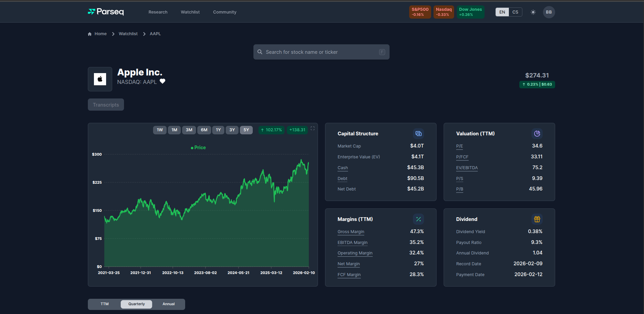The height and width of the screenshot is (314, 644).
Task: Go to the Community nav item
Action: [x=225, y=12]
